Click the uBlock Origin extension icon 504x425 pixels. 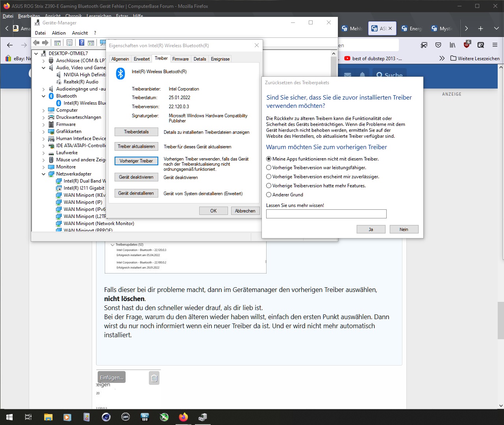(x=467, y=44)
